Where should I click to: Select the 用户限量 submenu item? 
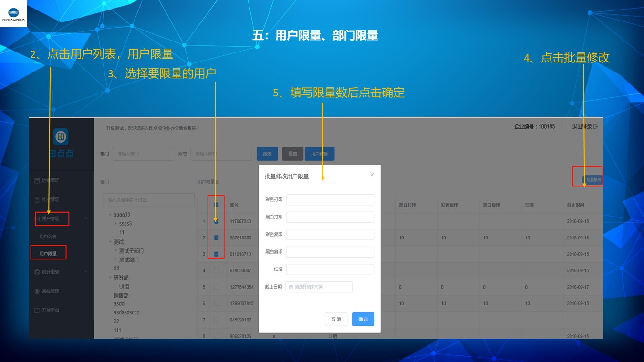pos(48,254)
